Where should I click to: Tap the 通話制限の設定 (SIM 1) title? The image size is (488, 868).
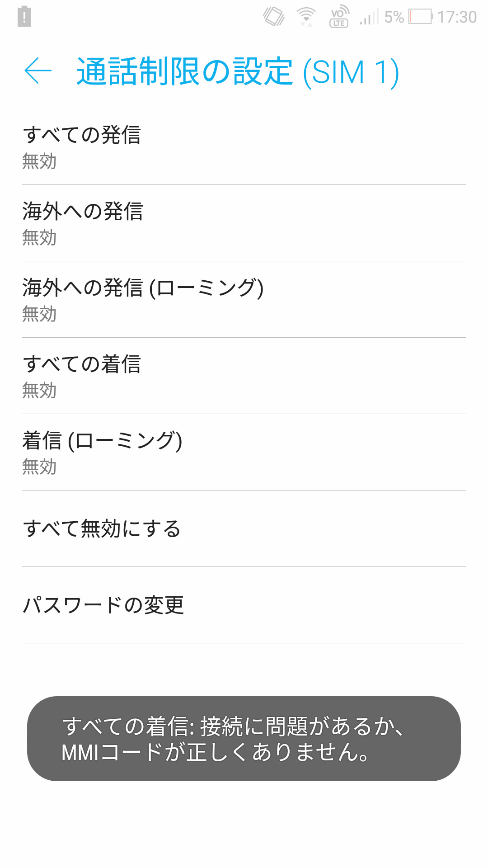coord(238,71)
